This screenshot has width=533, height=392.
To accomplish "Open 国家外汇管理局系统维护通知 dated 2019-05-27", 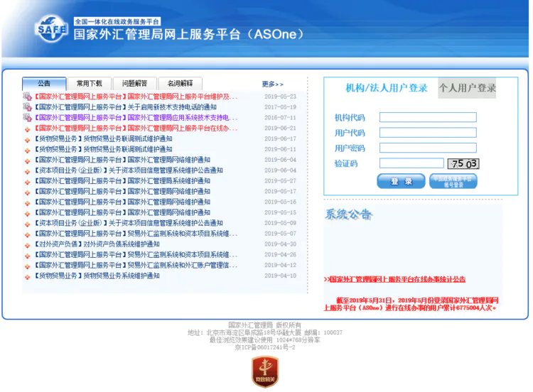I will click(x=122, y=181).
